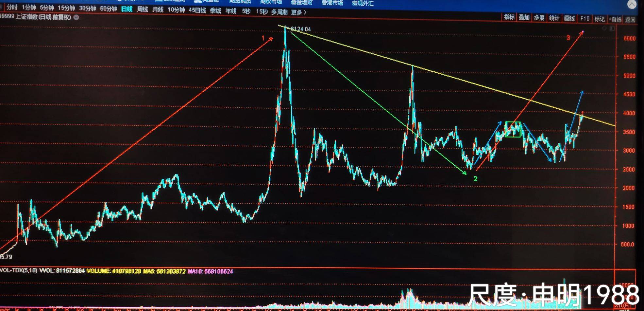Open the 画线 drawing tools
644x311 pixels.
point(569,18)
